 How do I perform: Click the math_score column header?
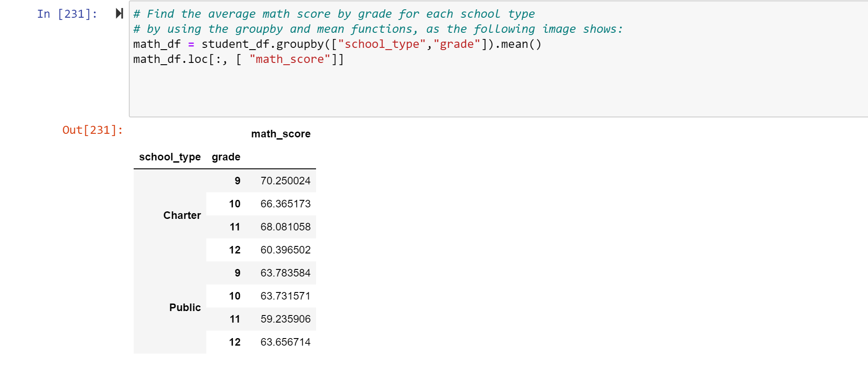tap(281, 134)
